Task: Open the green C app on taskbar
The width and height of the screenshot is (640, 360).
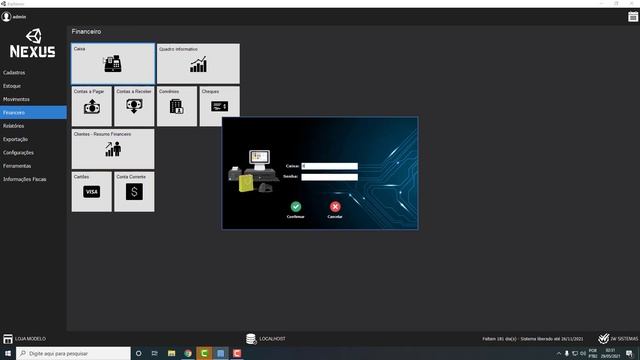Action: [x=204, y=353]
